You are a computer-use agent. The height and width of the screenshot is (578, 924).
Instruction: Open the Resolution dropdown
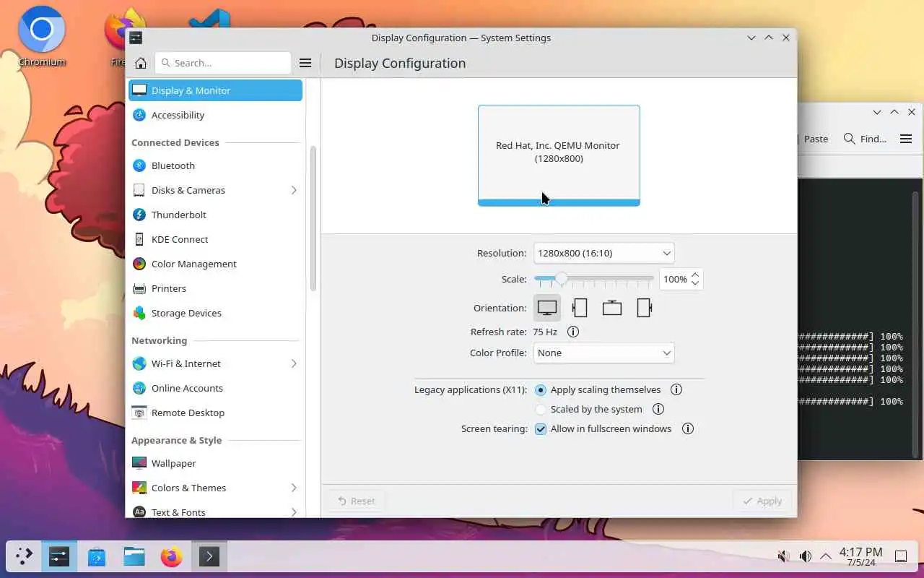coord(603,253)
